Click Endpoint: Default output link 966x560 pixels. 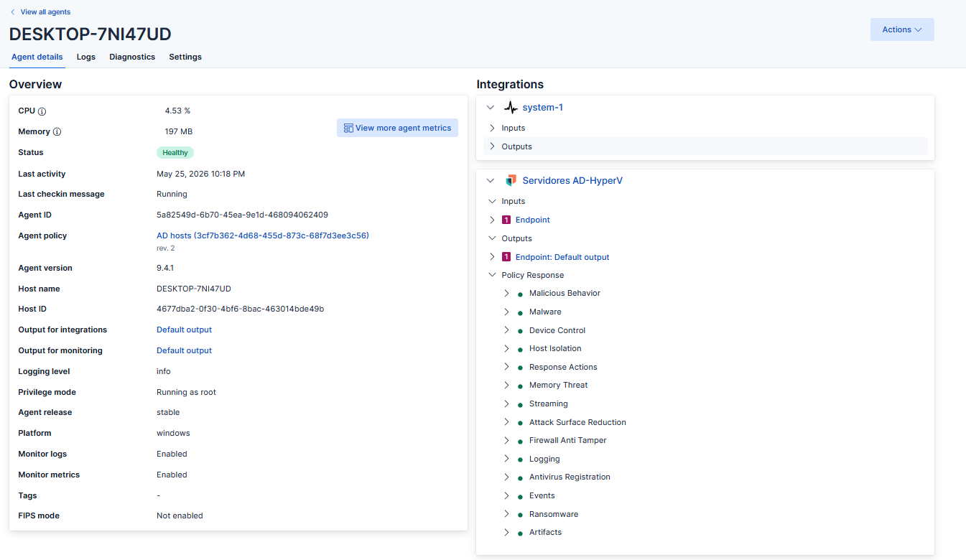[x=562, y=257]
